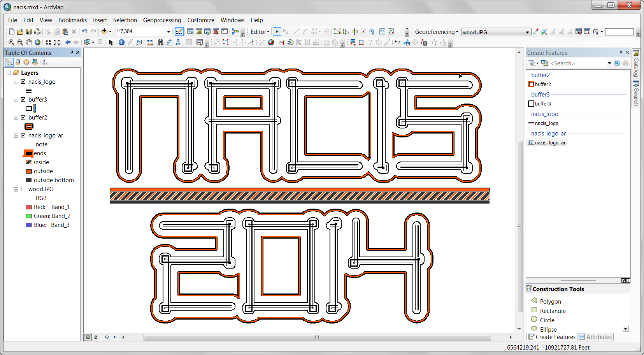Viewport: 644px width, 355px height.
Task: Click the Print icon
Action: (x=37, y=32)
